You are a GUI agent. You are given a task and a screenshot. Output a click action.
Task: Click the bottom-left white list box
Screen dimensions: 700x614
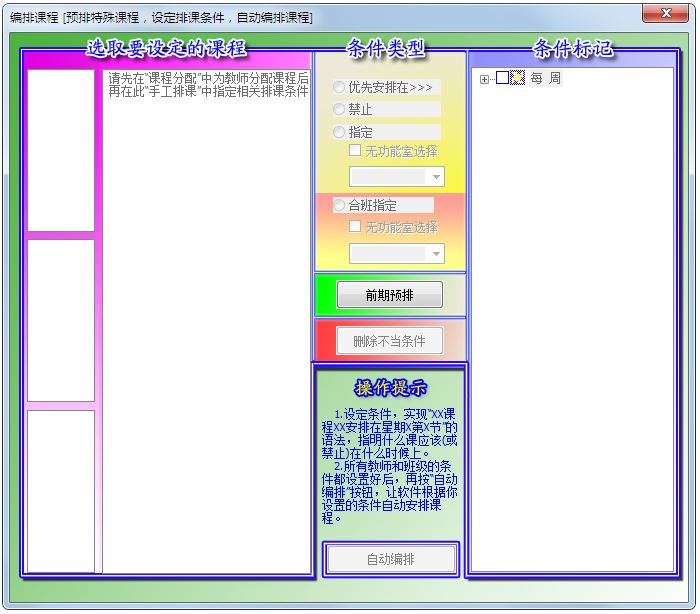coord(61,490)
